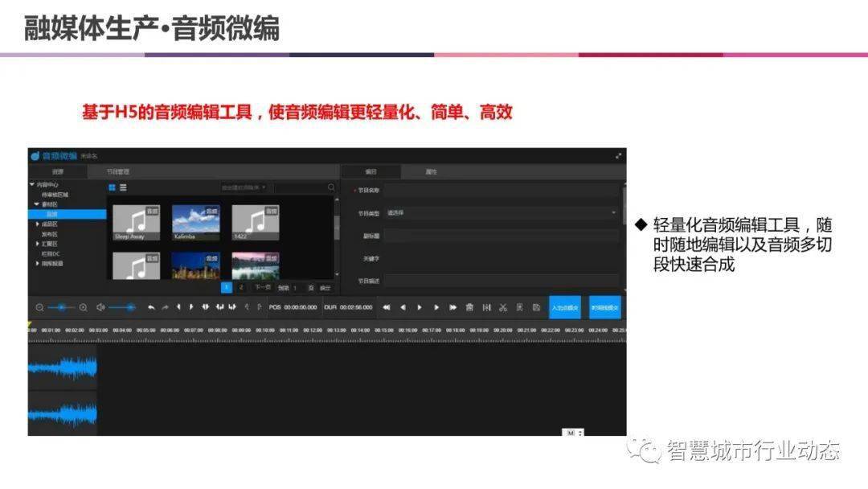
Task: Open the 资源 resources tab
Action: coord(58,171)
